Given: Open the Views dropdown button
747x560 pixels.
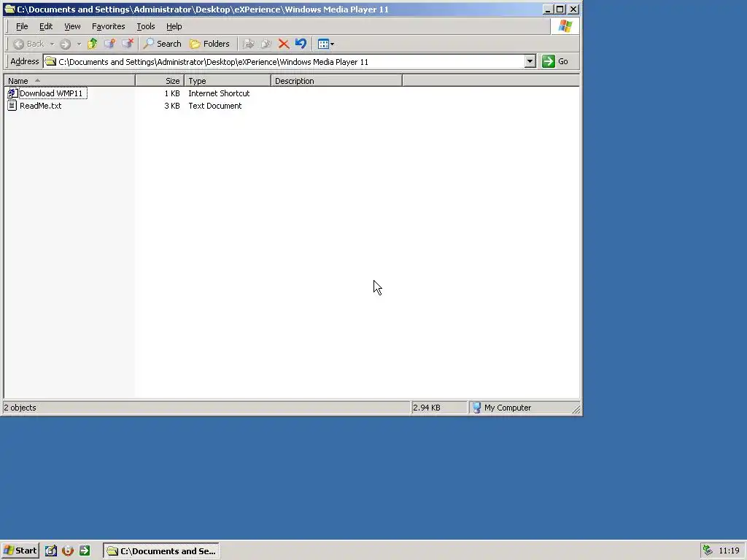Looking at the screenshot, I should tap(326, 44).
